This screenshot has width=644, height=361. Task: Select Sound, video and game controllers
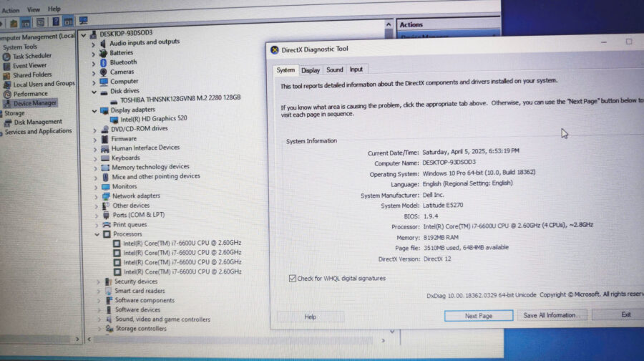(x=162, y=319)
